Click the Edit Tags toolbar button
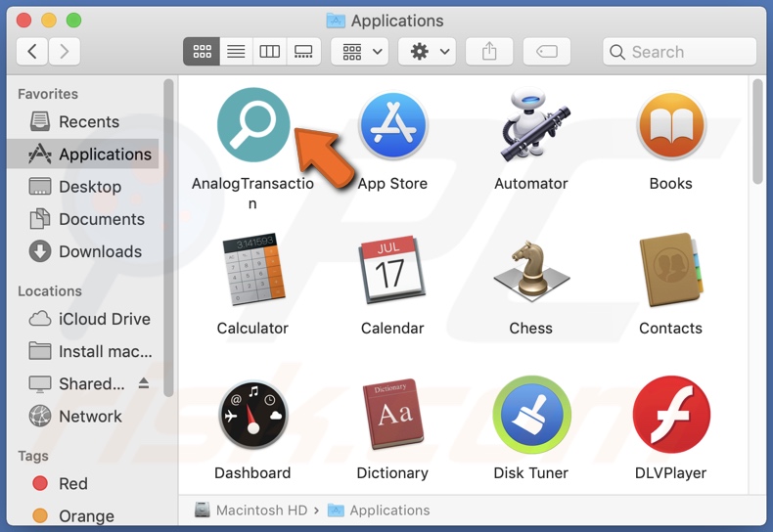 [x=547, y=51]
